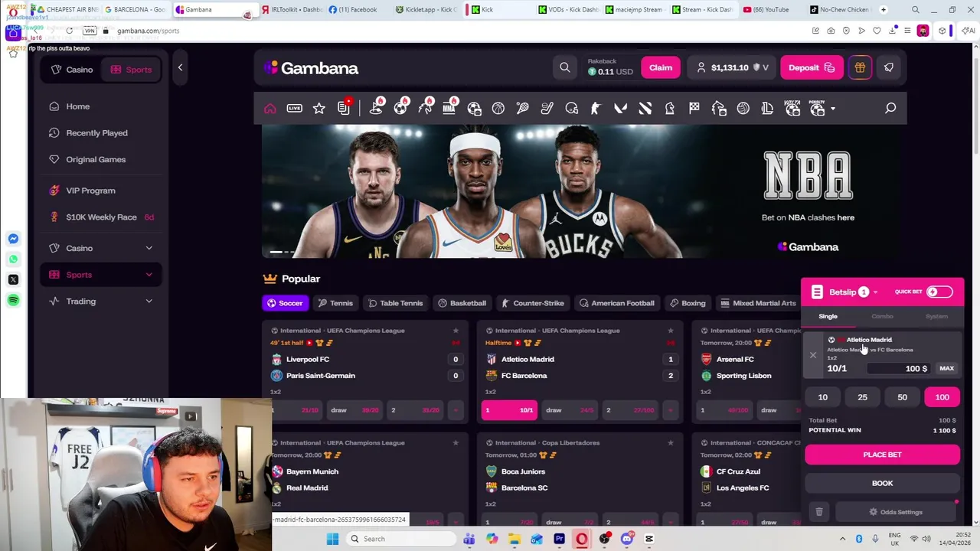Open Odds Settings in betslip
980x551 pixels.
coord(896,512)
